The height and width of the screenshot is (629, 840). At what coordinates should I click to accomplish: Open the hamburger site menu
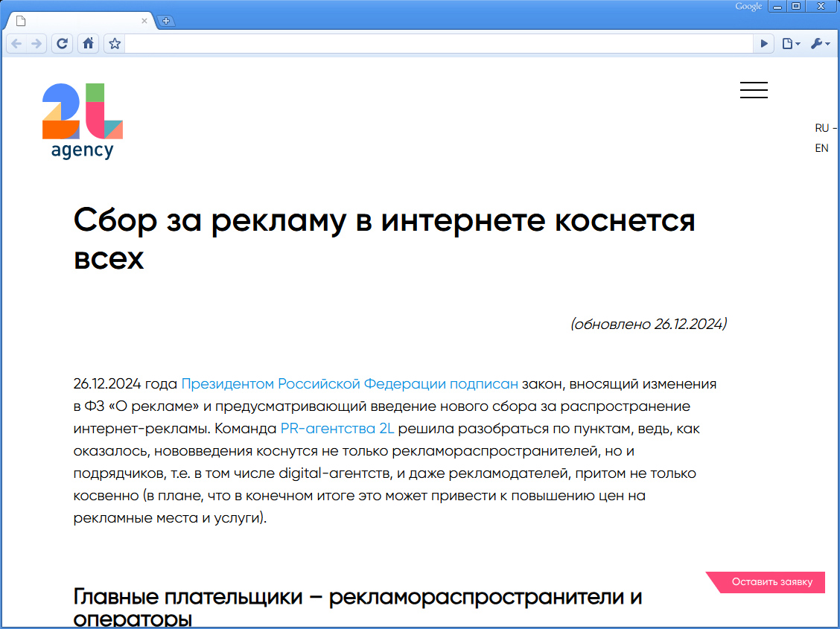754,90
